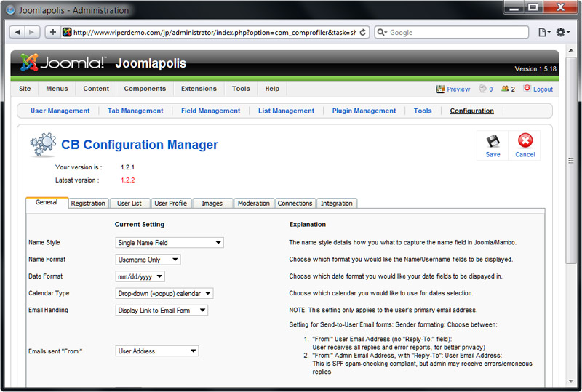Click the scrollbar down arrow
582x392 pixels.
pyautogui.click(x=571, y=381)
